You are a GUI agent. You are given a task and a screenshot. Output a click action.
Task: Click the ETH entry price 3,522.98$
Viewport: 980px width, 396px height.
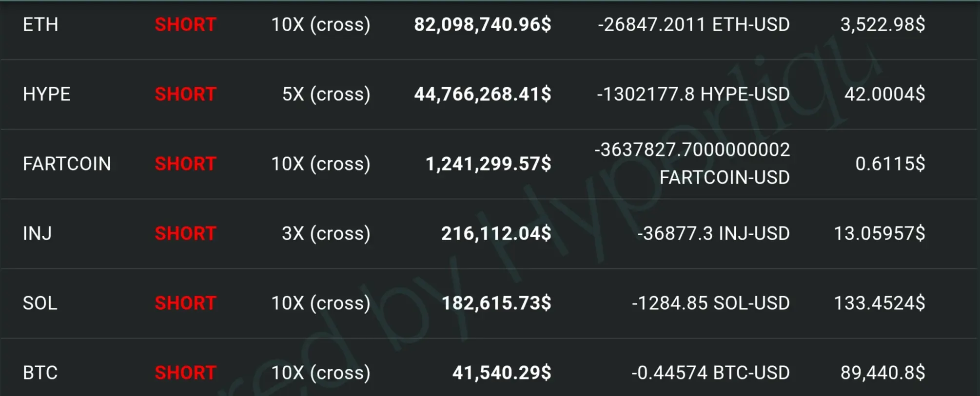pyautogui.click(x=882, y=24)
